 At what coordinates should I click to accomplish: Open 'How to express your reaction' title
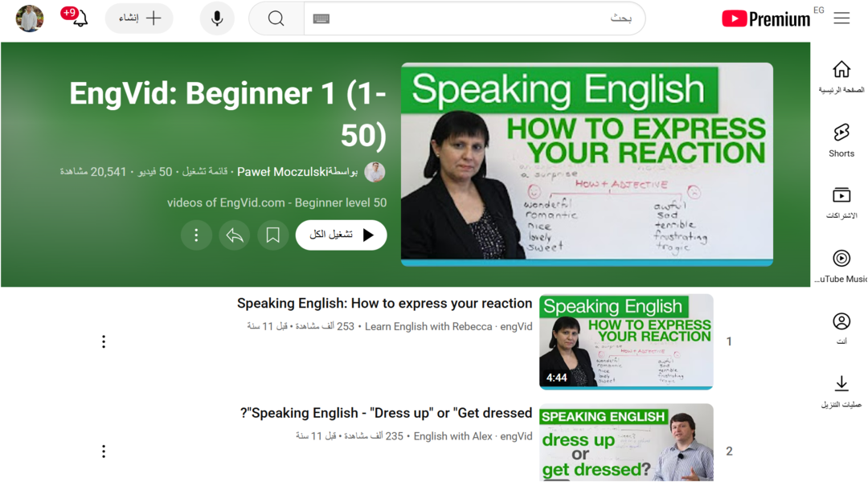384,303
